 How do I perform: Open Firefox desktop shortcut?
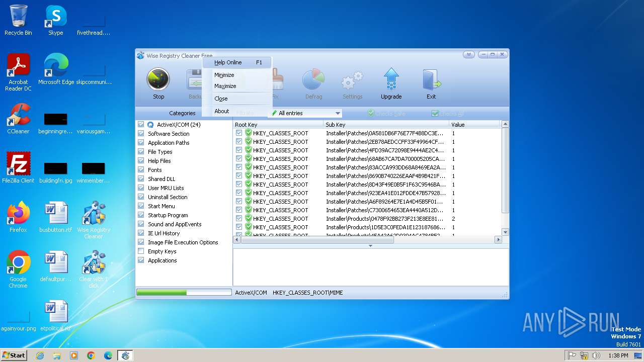[18, 217]
